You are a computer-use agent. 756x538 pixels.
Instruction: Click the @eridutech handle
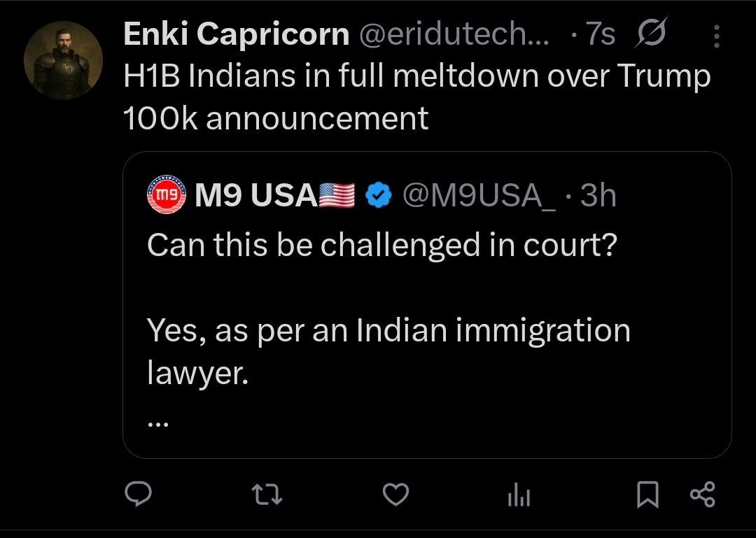(x=454, y=35)
